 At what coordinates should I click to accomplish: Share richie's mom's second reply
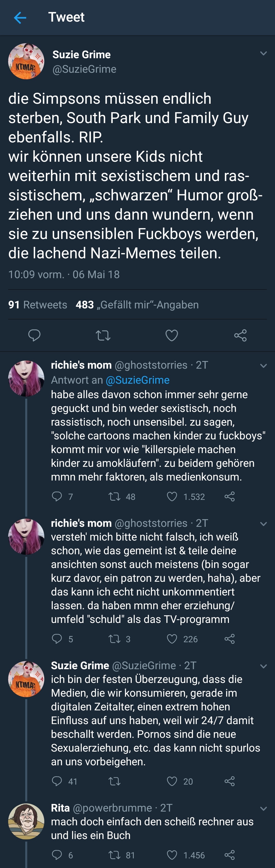coord(229,639)
